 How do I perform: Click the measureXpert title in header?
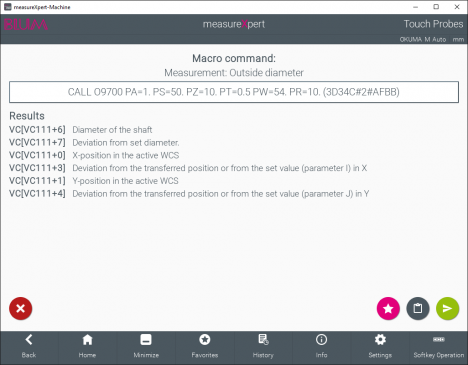click(x=234, y=24)
